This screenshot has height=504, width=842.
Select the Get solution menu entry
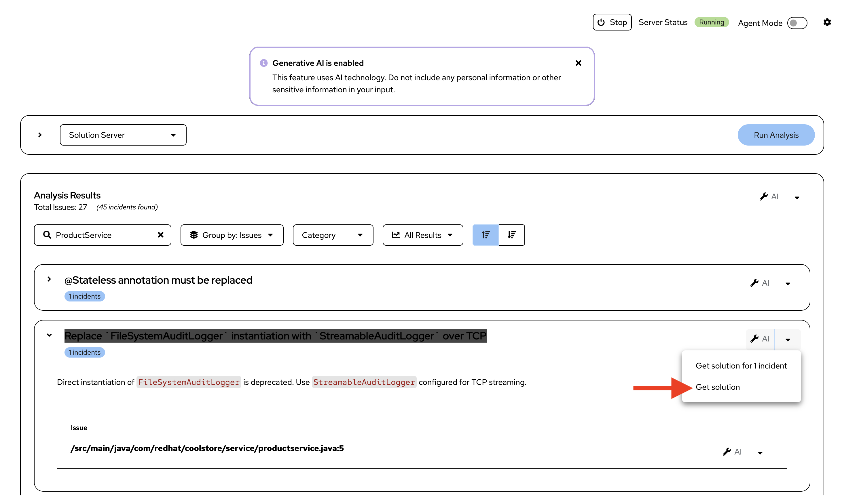pyautogui.click(x=717, y=387)
